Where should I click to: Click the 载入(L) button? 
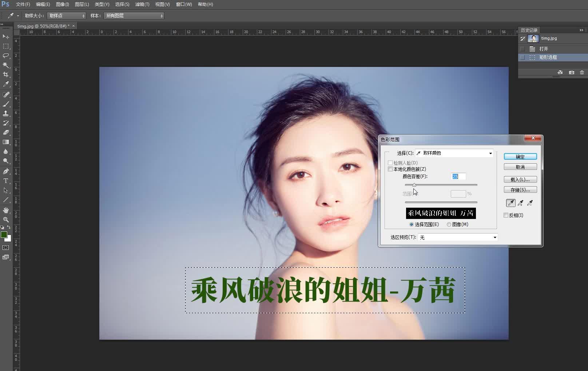tap(520, 179)
